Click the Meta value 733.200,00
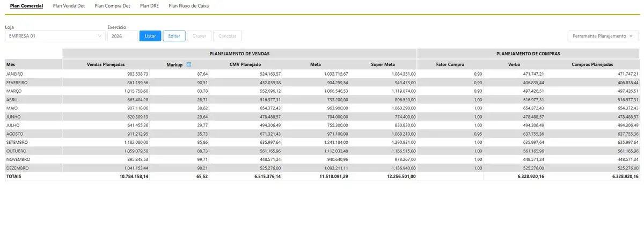This screenshot has width=644, height=236. point(338,99)
